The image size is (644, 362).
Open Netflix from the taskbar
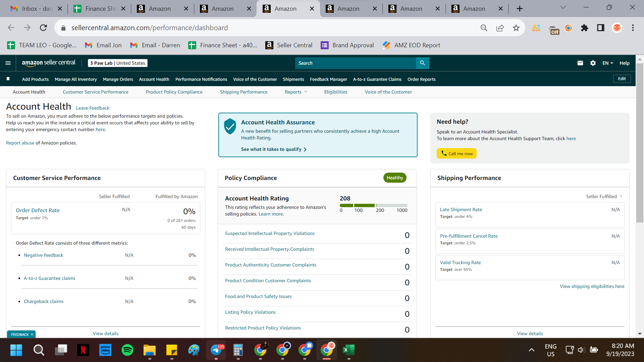coord(83,350)
